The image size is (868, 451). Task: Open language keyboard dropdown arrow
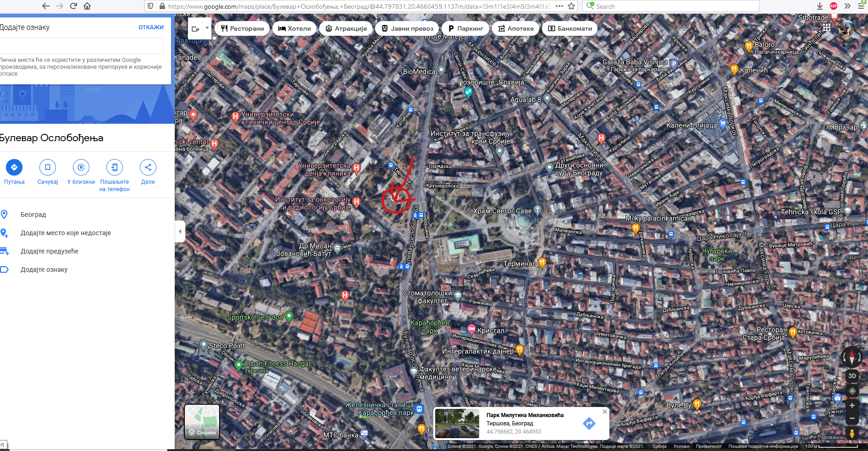click(x=207, y=28)
